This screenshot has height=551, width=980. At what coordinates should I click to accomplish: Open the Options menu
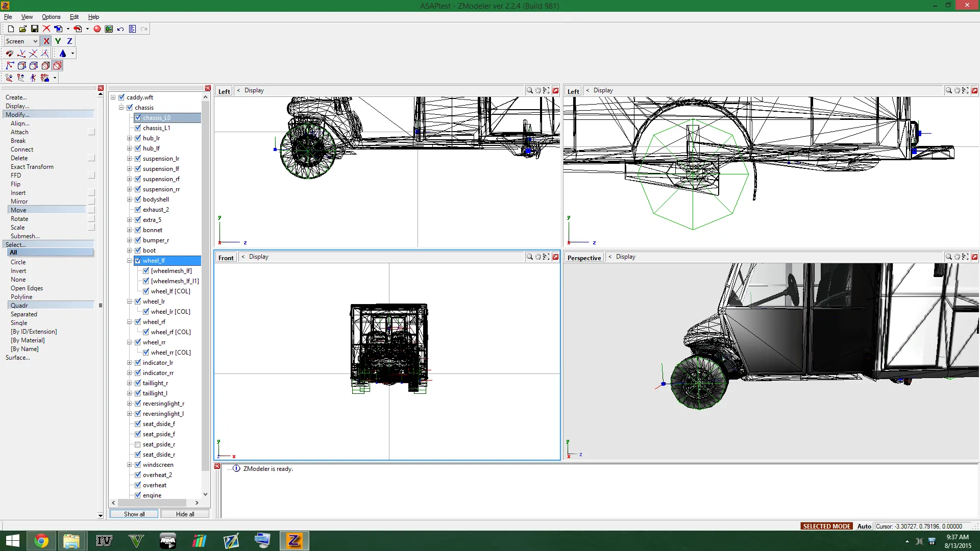[x=51, y=17]
